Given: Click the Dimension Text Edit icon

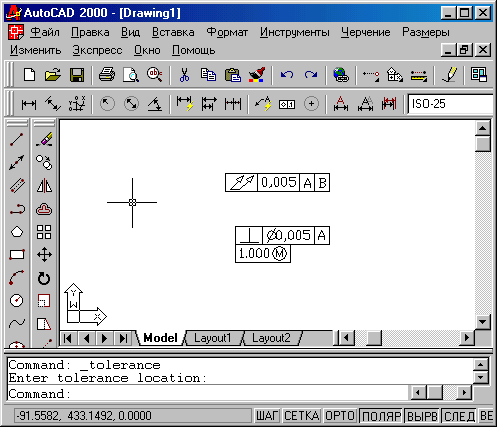Looking at the screenshot, I should [365, 104].
